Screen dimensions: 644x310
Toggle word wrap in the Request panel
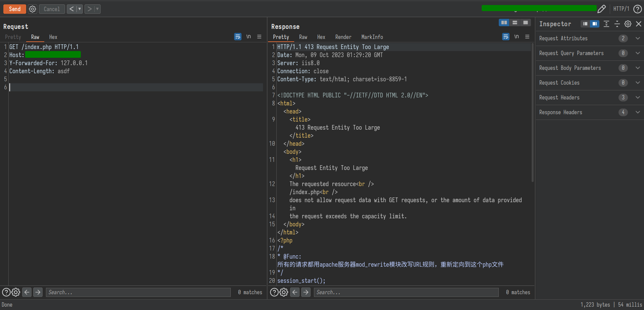click(237, 37)
